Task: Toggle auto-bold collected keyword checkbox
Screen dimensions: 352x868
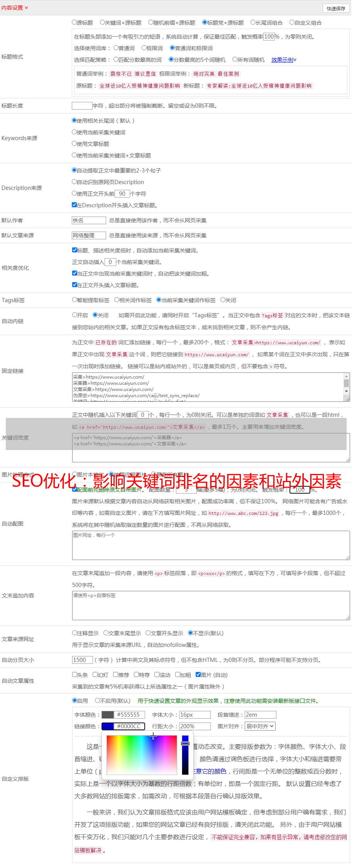Action: [x=75, y=273]
